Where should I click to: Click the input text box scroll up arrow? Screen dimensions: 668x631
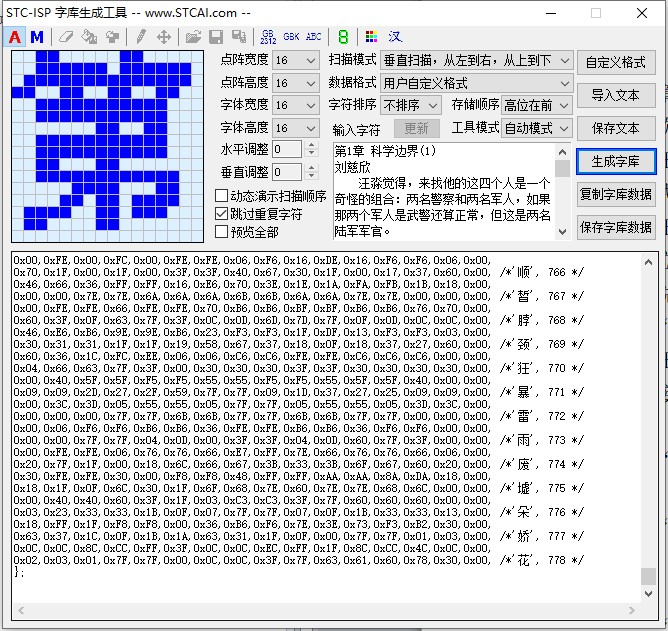click(x=562, y=152)
